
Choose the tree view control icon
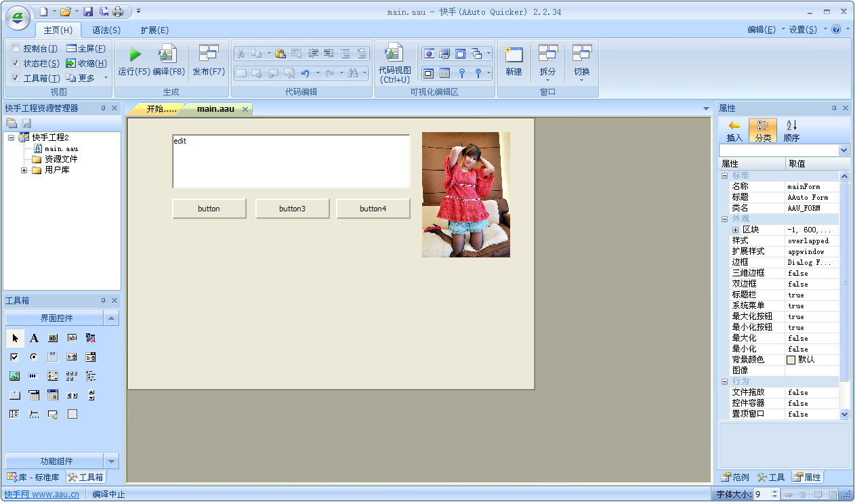point(91,376)
